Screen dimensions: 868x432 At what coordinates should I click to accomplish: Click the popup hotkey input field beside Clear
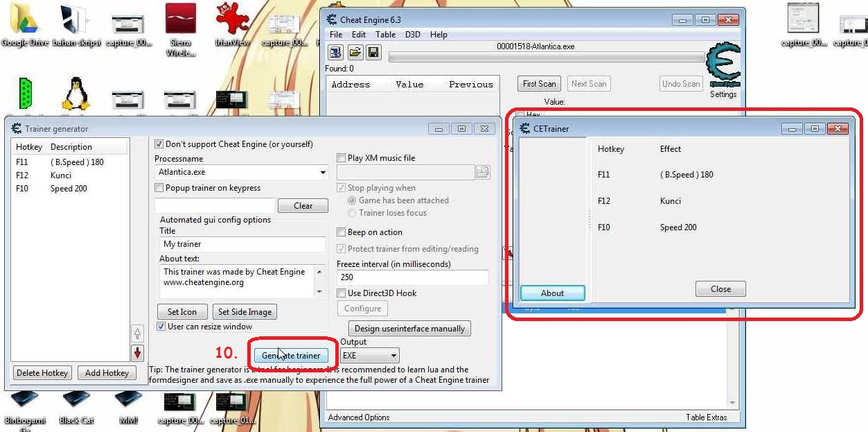tap(215, 206)
